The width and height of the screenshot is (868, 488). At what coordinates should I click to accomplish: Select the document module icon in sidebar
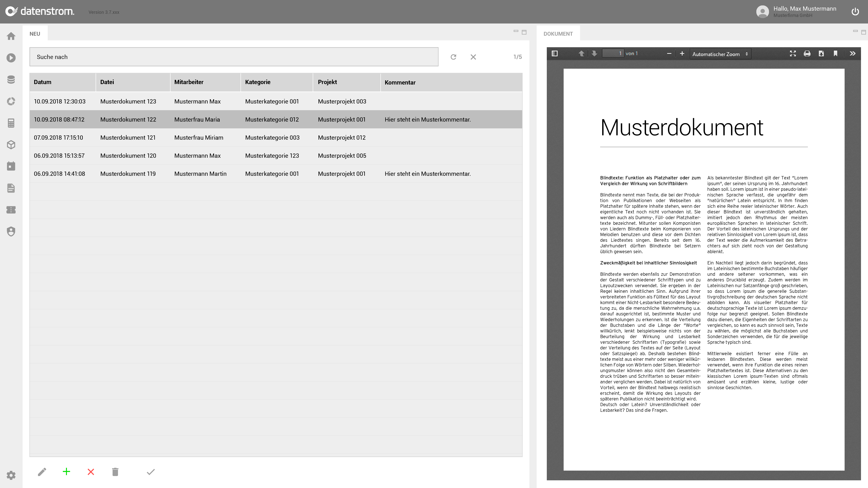click(11, 188)
